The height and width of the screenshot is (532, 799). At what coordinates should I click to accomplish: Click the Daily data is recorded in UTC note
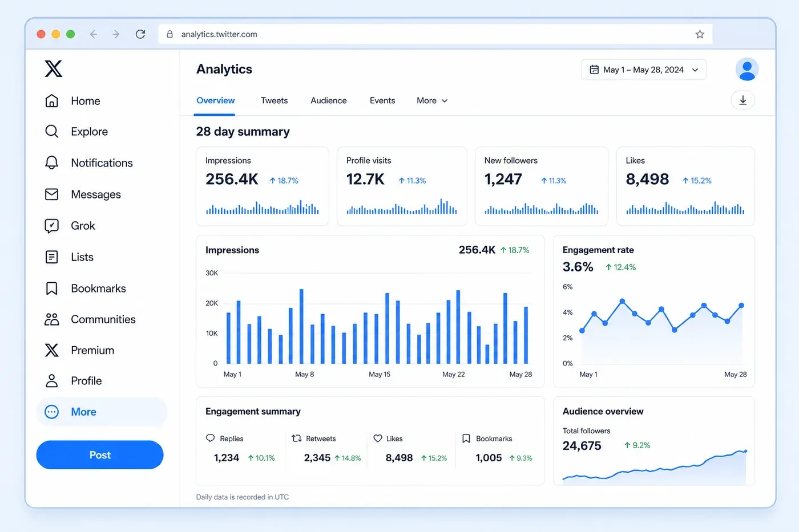point(243,497)
